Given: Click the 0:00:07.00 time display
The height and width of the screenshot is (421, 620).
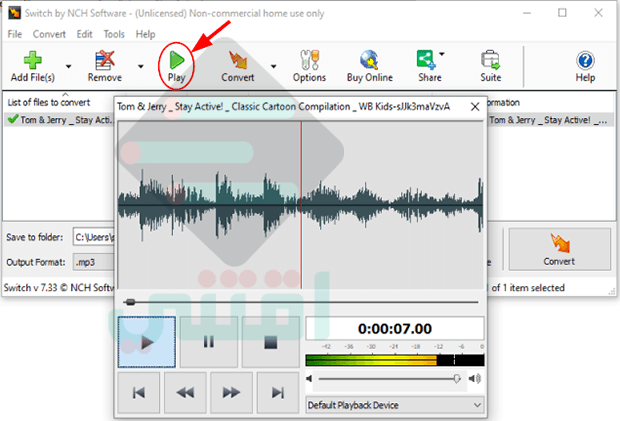Looking at the screenshot, I should [395, 329].
